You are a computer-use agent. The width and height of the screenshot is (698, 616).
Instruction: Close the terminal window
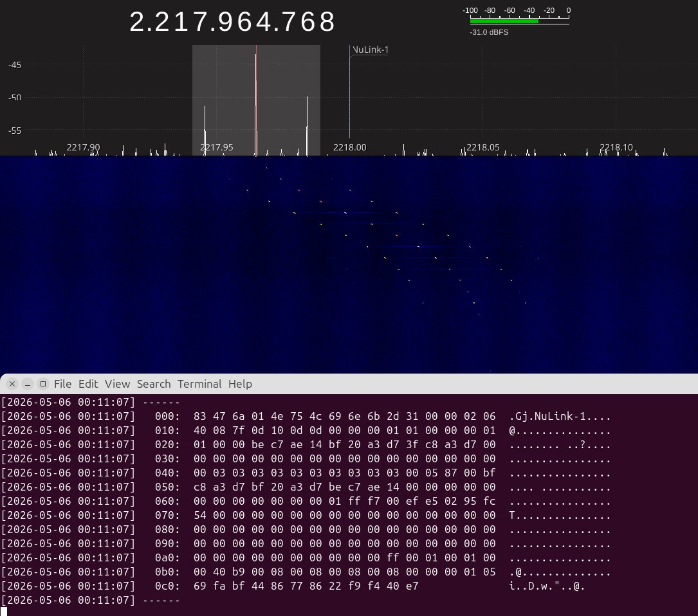pyautogui.click(x=12, y=384)
